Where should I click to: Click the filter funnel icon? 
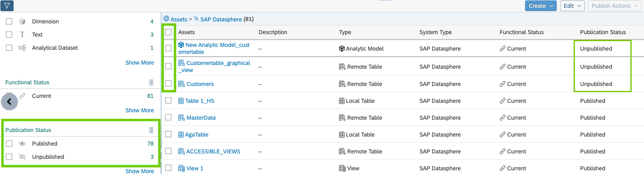[x=7, y=6]
